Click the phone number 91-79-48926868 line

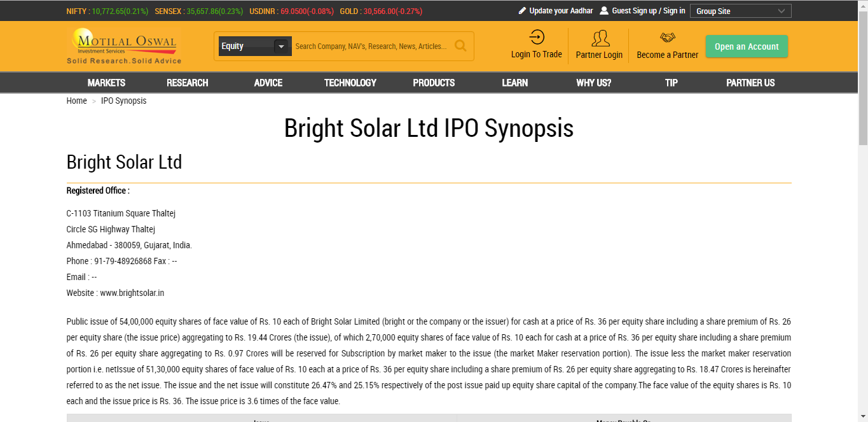[121, 261]
